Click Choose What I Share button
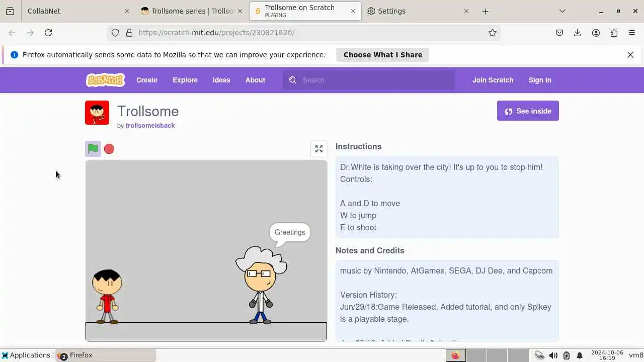Viewport: 644px width, 362px height. tap(382, 55)
